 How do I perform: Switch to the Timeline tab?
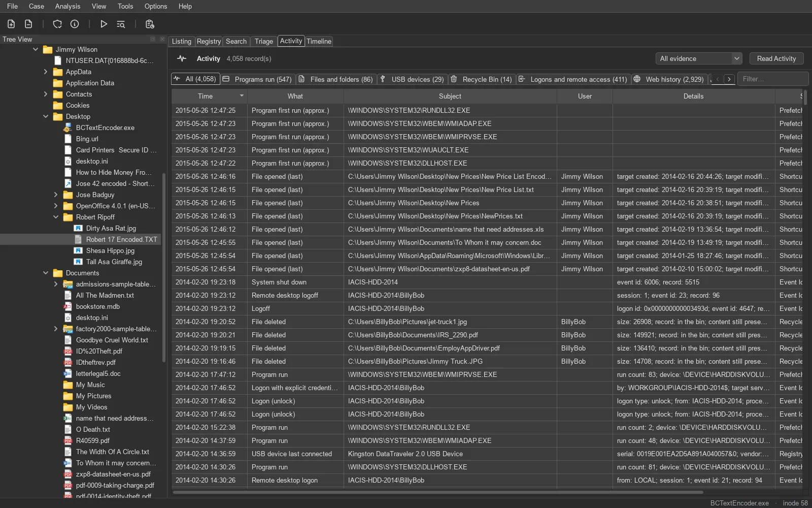click(319, 41)
